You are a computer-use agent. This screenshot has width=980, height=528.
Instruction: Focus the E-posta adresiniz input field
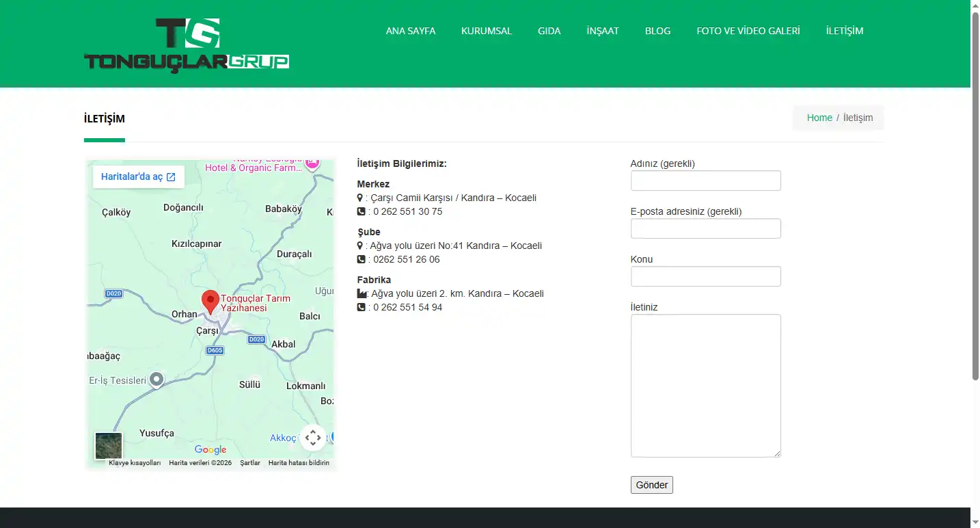pos(706,228)
